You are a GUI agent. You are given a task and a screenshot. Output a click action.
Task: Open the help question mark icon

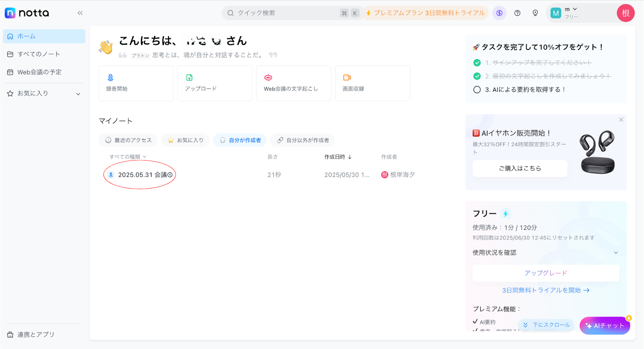[x=517, y=13]
